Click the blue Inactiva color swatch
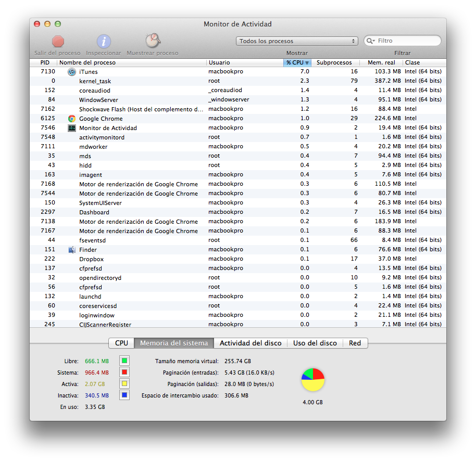This screenshot has width=476, height=462. point(124,395)
